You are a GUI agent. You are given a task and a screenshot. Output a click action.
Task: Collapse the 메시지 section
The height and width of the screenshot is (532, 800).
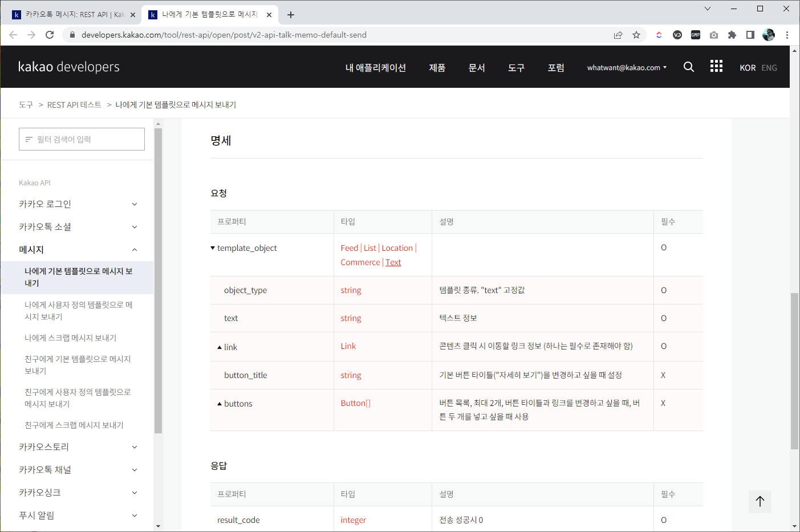pyautogui.click(x=78, y=250)
